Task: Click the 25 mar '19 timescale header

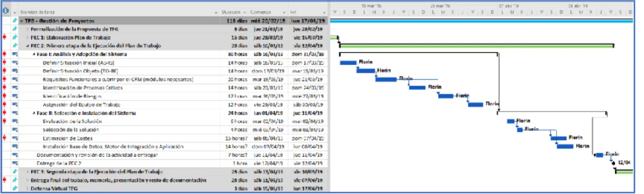Action: (x=440, y=5)
